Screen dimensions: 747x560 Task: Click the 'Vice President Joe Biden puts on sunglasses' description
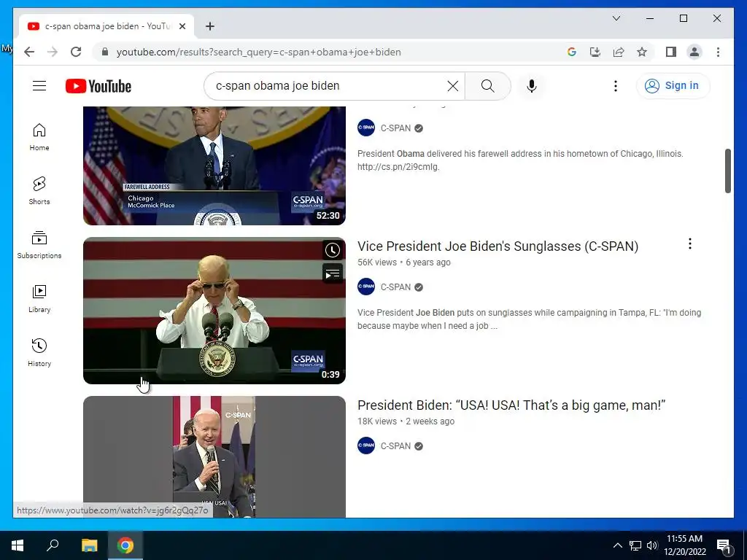pos(530,319)
